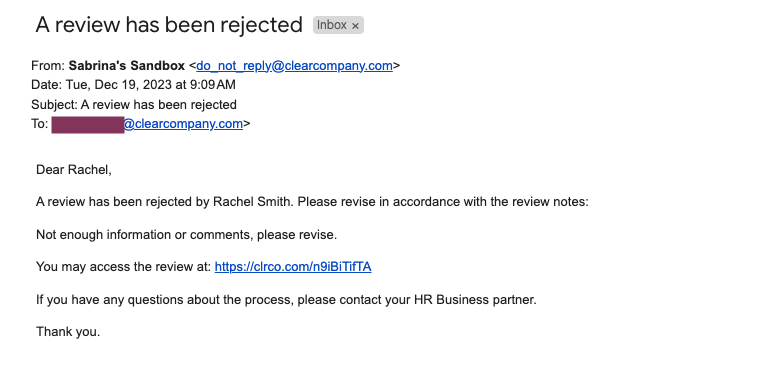This screenshot has height=372, width=761.
Task: Open the do_not_reply@clearcompany.com sender address link
Action: (x=294, y=66)
